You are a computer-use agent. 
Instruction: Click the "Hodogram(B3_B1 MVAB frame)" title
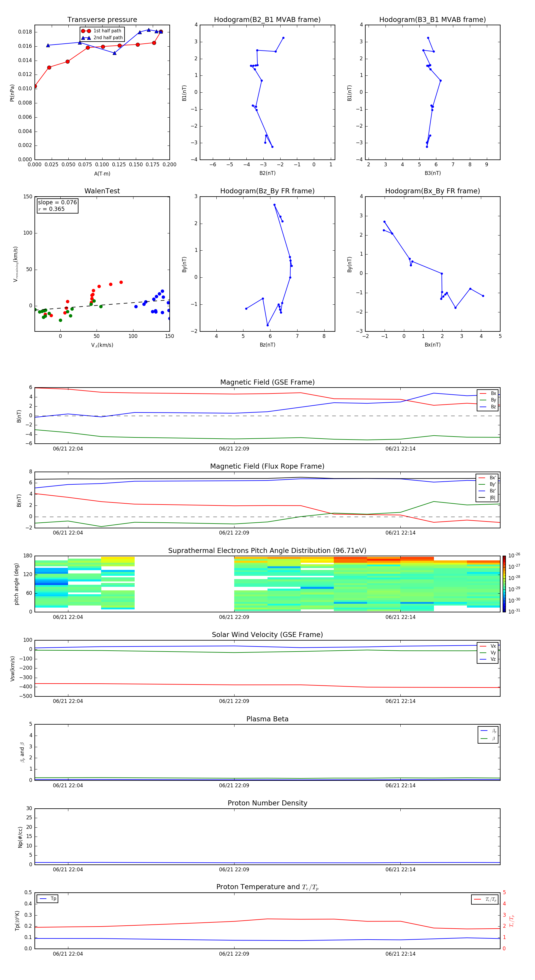[432, 19]
